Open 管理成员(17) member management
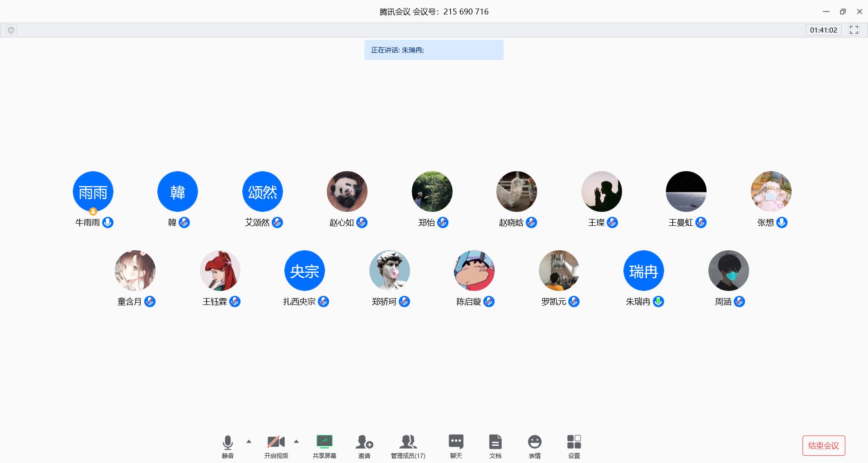The height and width of the screenshot is (463, 868). tap(408, 446)
